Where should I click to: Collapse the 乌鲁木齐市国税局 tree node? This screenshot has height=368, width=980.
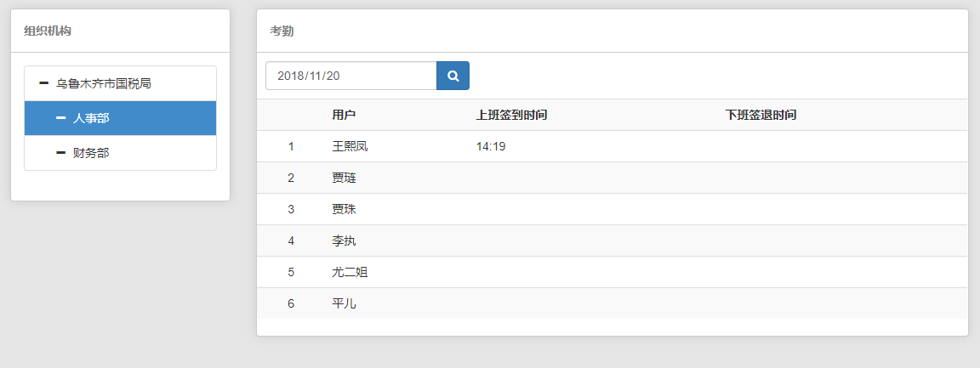point(43,83)
